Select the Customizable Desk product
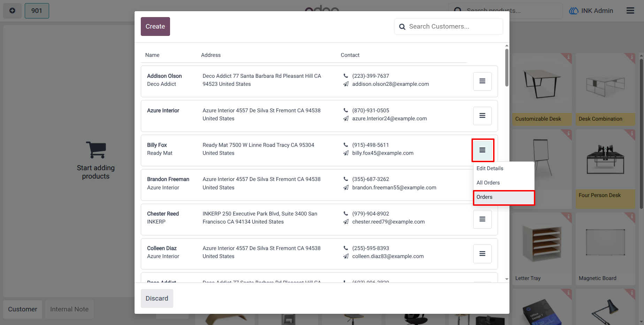644x325 pixels. pyautogui.click(x=542, y=89)
